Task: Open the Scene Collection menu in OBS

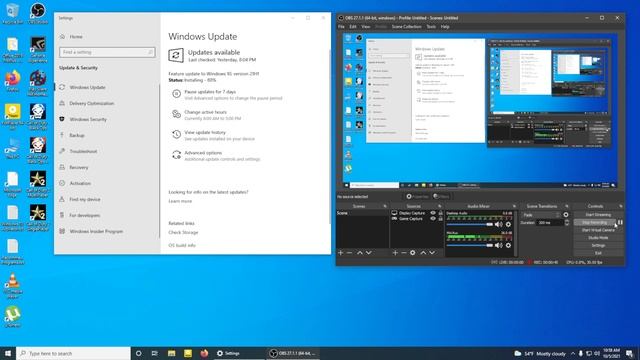Action: [x=406, y=27]
